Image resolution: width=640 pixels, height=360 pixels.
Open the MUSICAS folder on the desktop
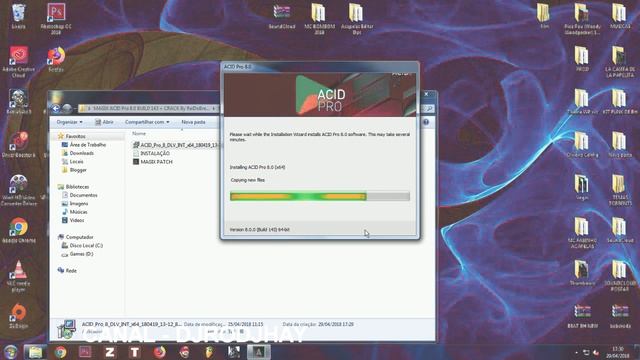coord(620,16)
